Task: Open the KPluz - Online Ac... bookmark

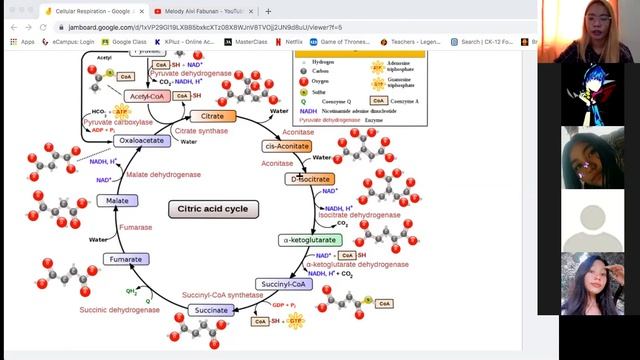Action: coord(184,42)
